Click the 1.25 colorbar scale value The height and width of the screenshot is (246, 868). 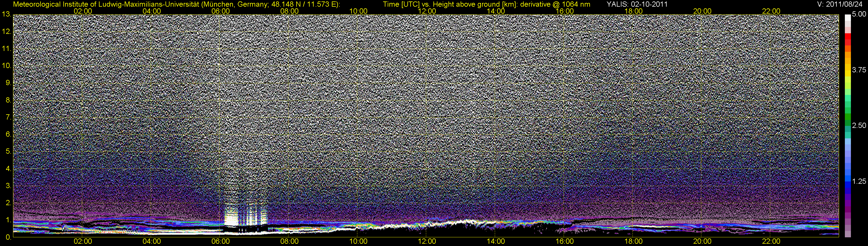859,181
